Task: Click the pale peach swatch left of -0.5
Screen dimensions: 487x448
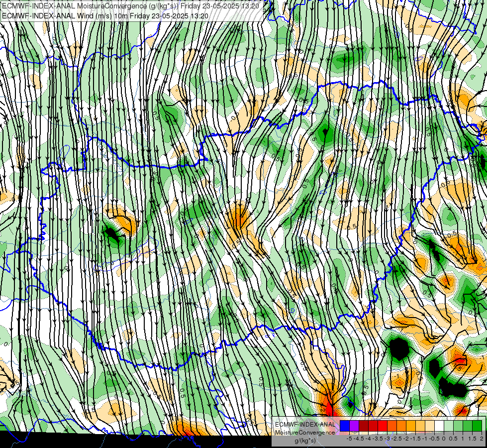Action: coord(430,426)
